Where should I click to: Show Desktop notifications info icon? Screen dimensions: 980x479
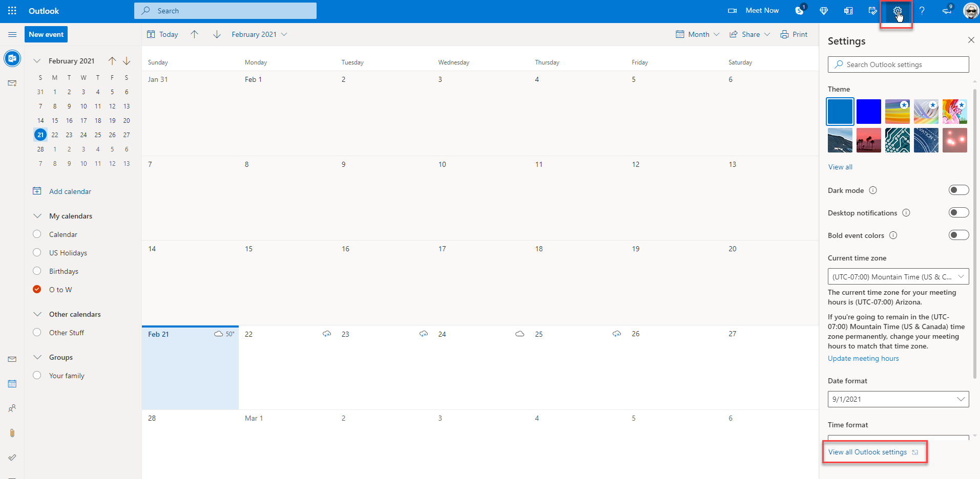point(906,213)
